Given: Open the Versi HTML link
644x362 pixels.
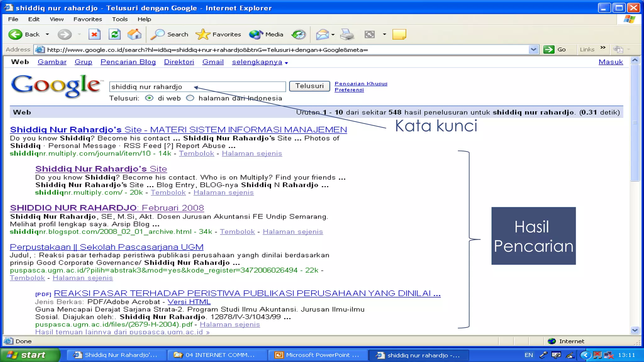Looking at the screenshot, I should click(189, 302).
